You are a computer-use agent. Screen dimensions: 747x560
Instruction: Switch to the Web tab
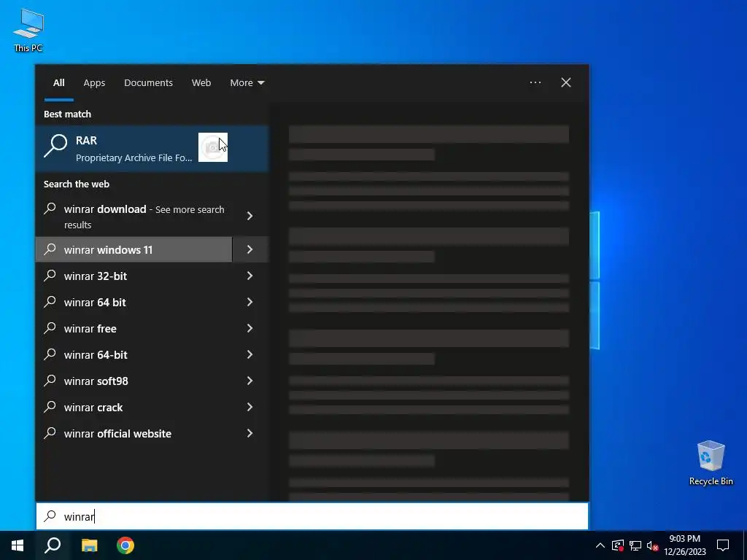[x=201, y=83]
